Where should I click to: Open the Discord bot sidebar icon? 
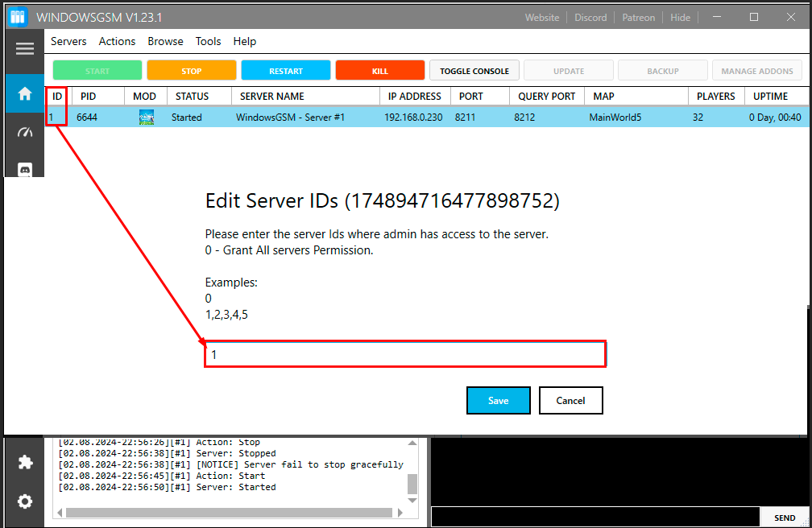(25, 170)
